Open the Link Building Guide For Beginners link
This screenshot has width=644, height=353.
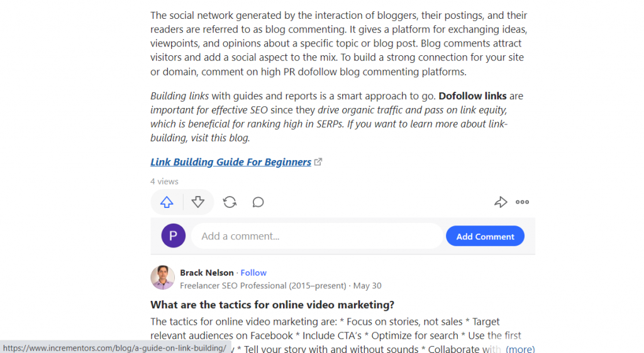tap(231, 162)
